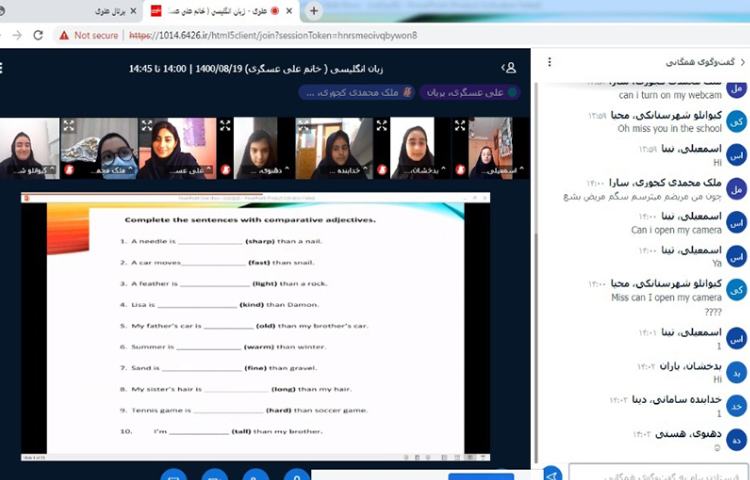Click message 'Miss can I open my camera'
This screenshot has width=750, height=480.
point(666,297)
